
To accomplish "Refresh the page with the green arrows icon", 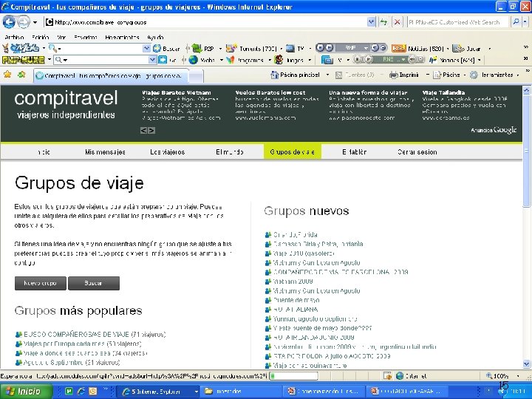I will pos(384,22).
